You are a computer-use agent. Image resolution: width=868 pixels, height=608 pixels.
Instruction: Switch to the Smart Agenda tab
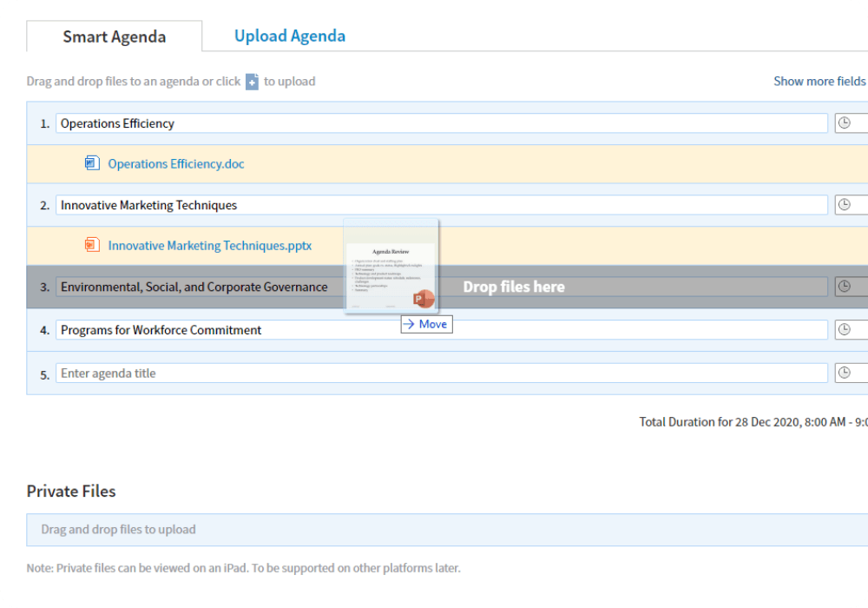click(x=114, y=36)
